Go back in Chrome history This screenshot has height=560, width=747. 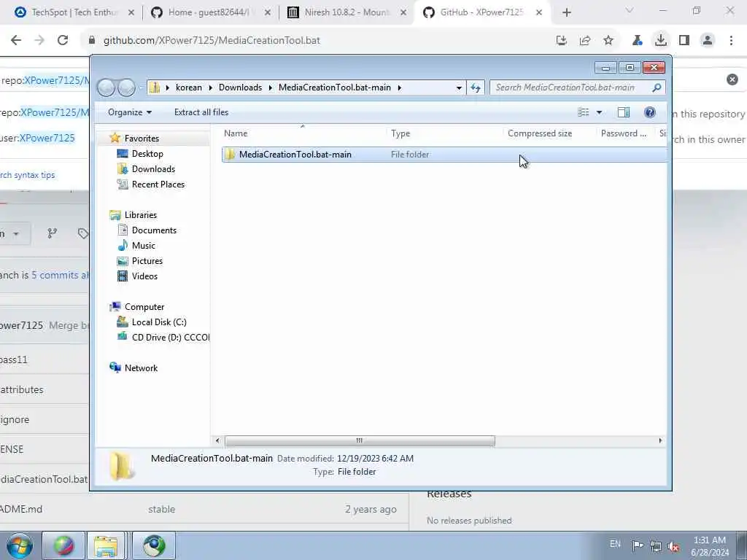coord(16,41)
